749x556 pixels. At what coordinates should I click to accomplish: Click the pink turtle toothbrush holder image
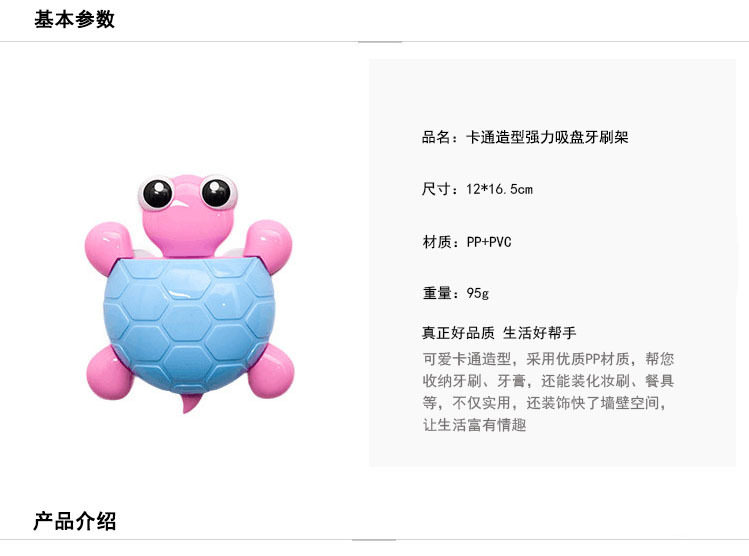coord(189,294)
